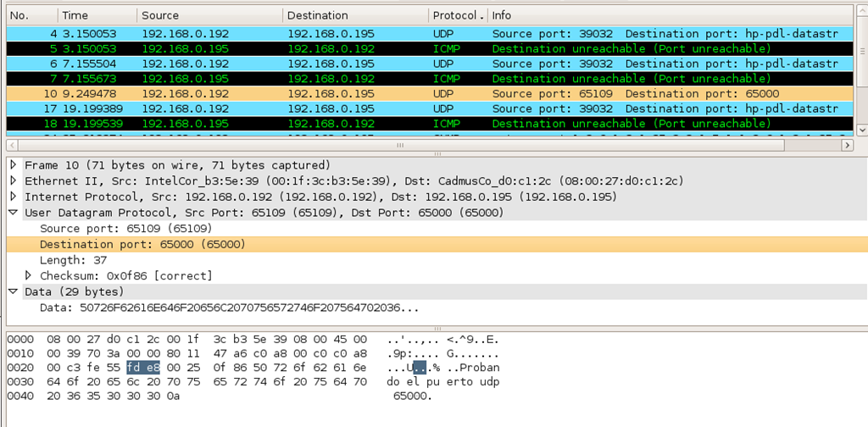
Task: Select ICMP packet number 18
Action: (x=430, y=124)
